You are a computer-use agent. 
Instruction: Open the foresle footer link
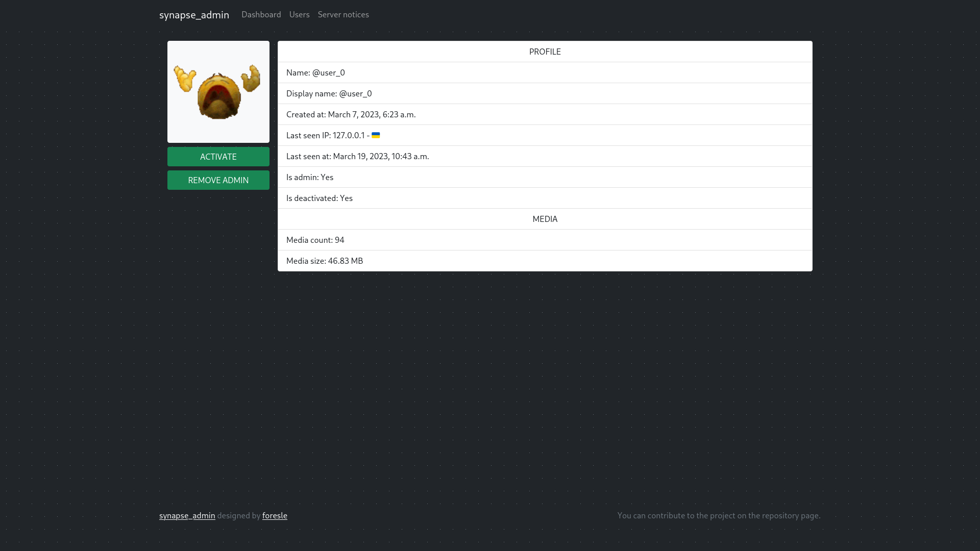tap(275, 515)
